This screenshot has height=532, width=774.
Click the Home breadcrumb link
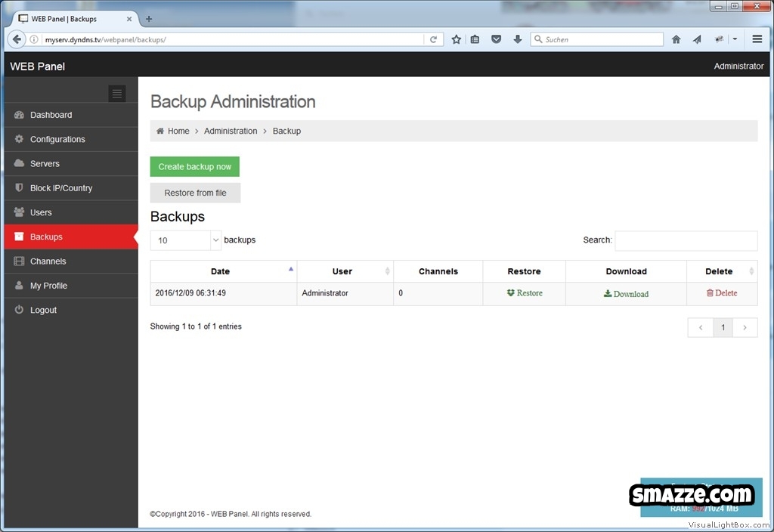178,131
